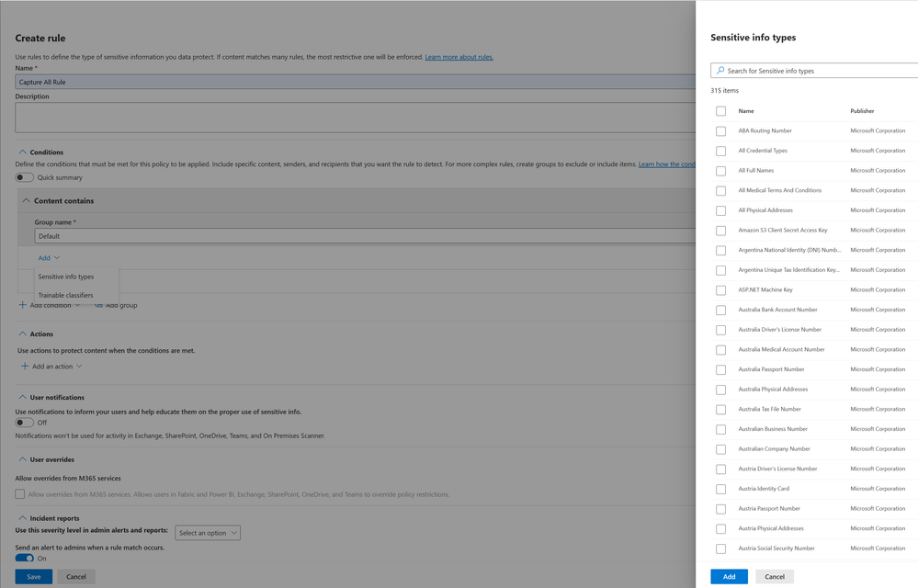Collapse the Content contains section
Viewport: 918px width, 588px height.
26,200
